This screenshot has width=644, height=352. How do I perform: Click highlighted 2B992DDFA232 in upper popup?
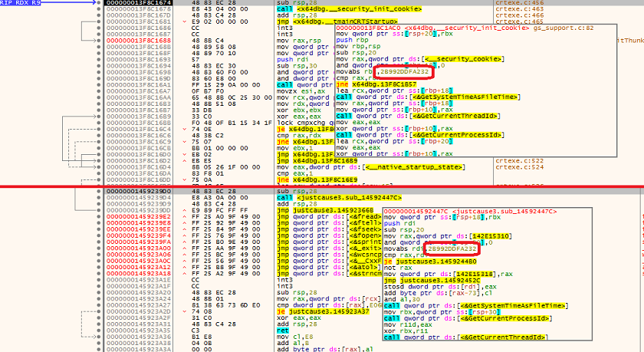click(405, 73)
